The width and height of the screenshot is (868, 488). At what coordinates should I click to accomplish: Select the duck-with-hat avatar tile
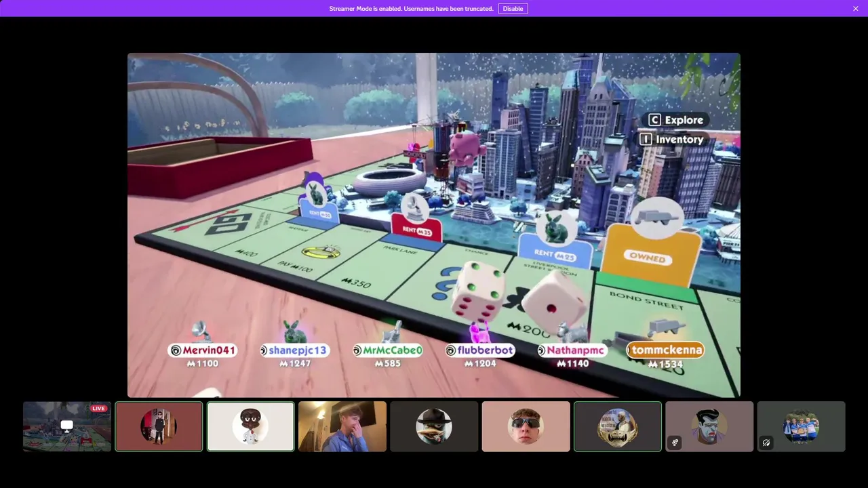coord(434,426)
